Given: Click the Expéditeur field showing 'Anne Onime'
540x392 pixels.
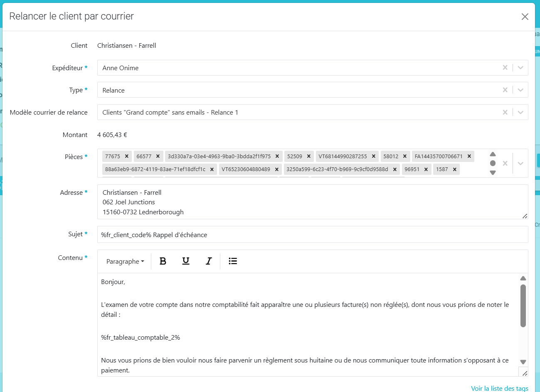Looking at the screenshot, I should [313, 68].
